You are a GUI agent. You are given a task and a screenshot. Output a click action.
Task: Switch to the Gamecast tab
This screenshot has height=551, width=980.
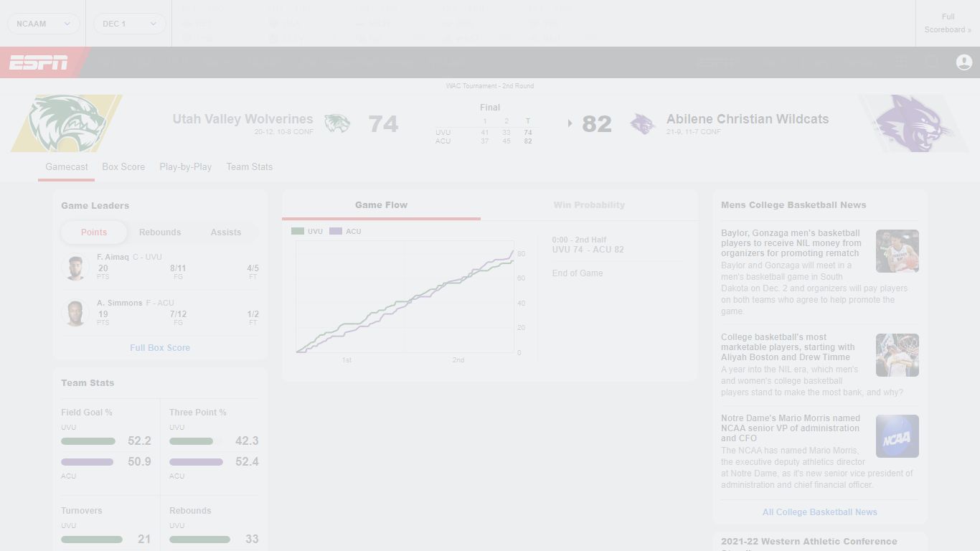coord(67,167)
